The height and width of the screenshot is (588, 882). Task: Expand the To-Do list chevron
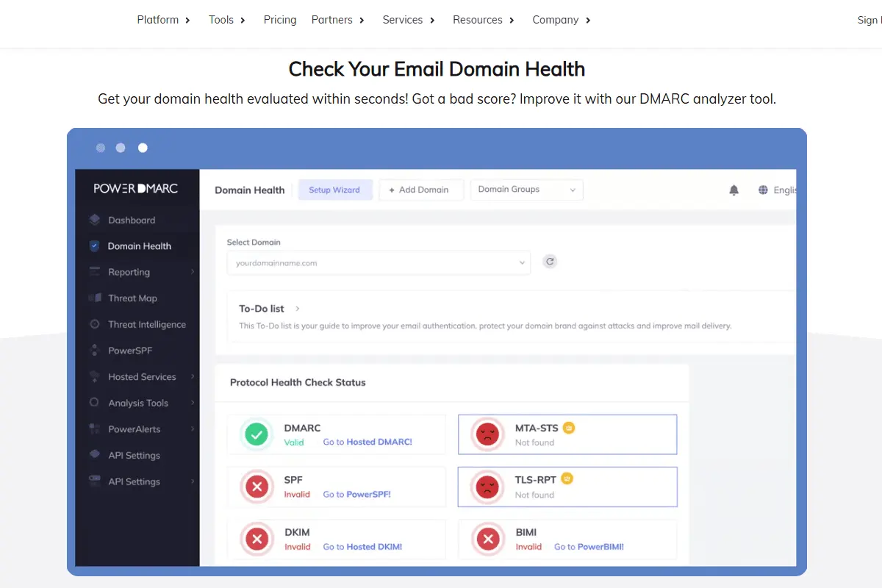297,309
